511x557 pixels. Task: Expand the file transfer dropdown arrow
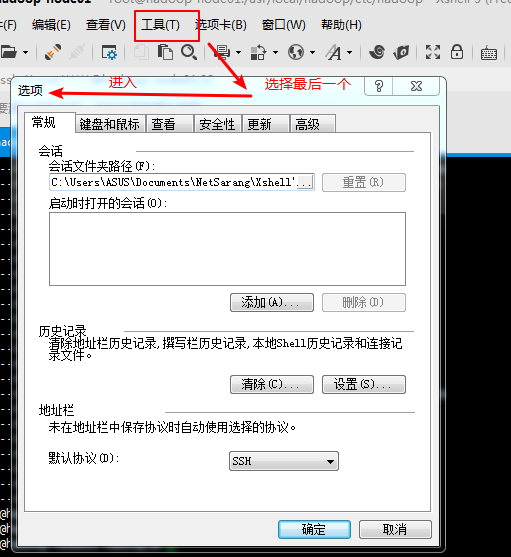pyautogui.click(x=276, y=53)
